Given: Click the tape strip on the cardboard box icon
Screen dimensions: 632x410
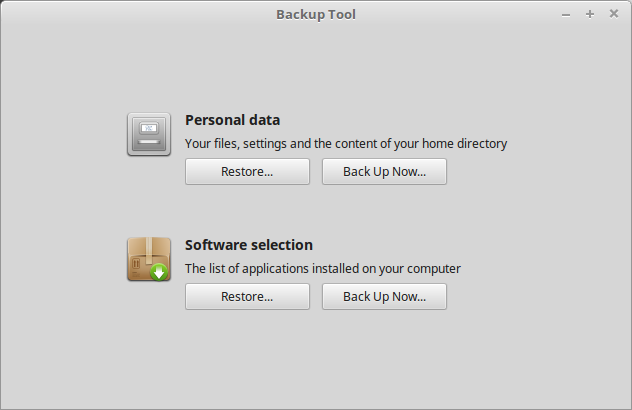Looking at the screenshot, I should click(x=149, y=250).
